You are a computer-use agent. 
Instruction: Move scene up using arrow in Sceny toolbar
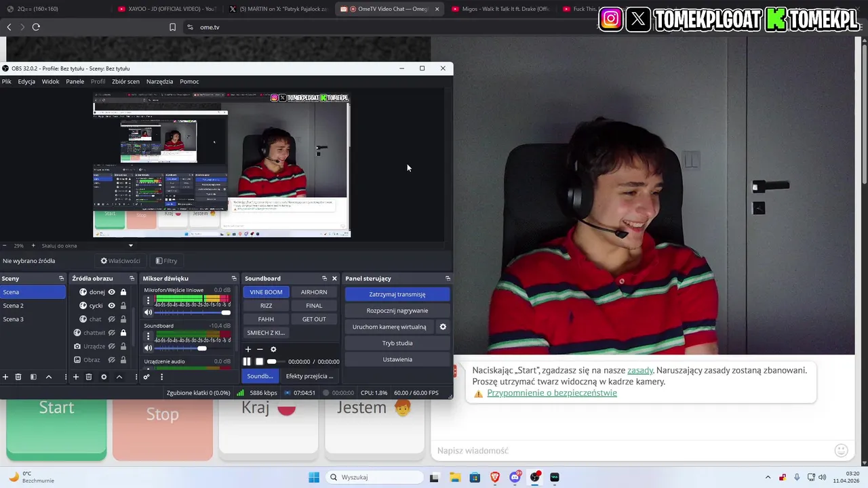pyautogui.click(x=49, y=377)
